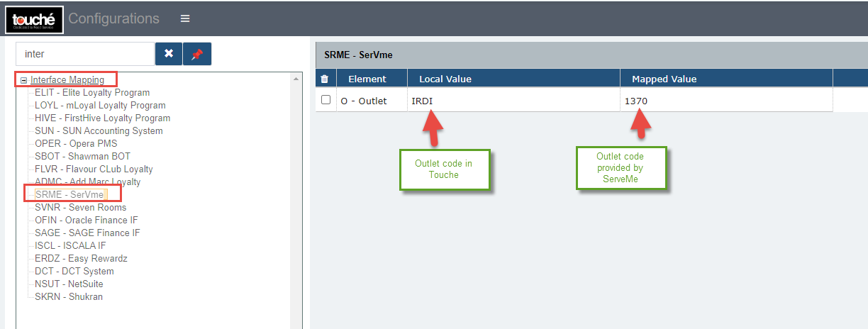This screenshot has height=329, width=868.
Task: Clear search with the X button
Action: (169, 54)
